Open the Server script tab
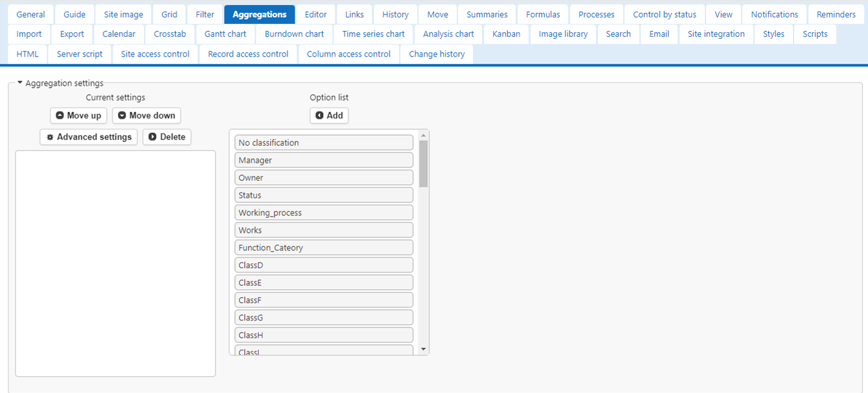 click(80, 54)
